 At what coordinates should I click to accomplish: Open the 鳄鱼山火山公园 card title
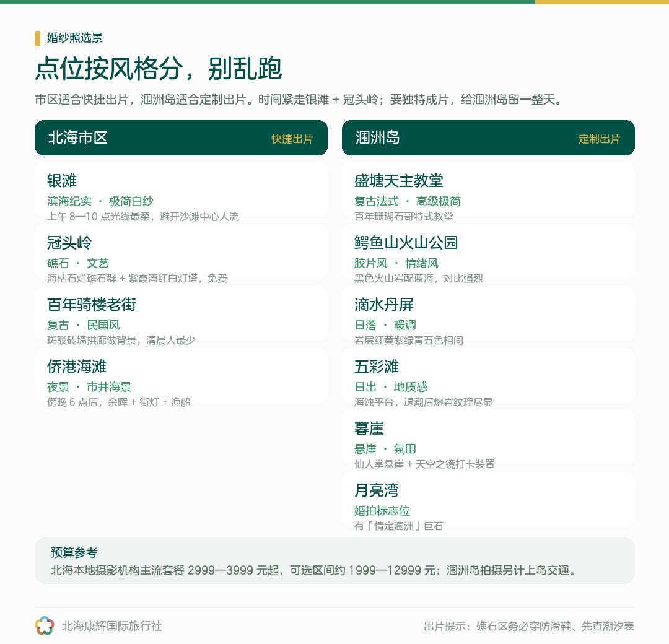[406, 243]
